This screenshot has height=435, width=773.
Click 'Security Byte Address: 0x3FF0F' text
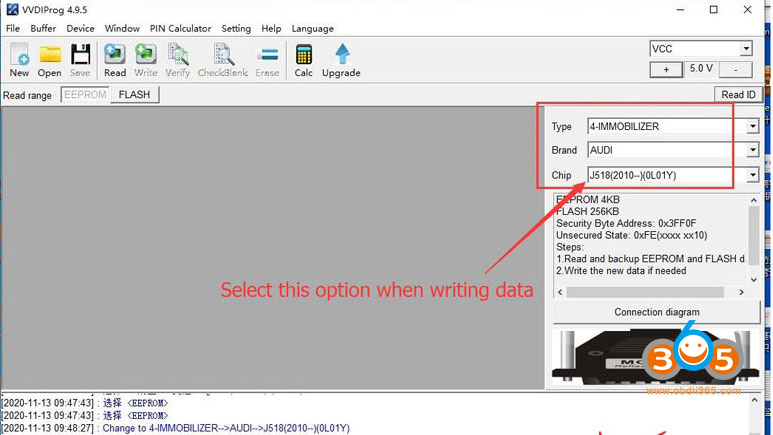click(x=626, y=223)
